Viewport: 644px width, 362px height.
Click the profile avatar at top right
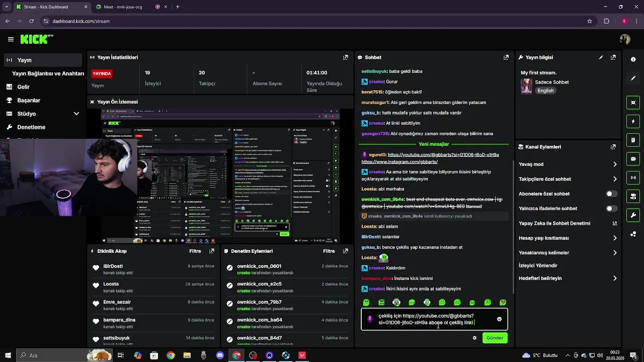pyautogui.click(x=625, y=39)
